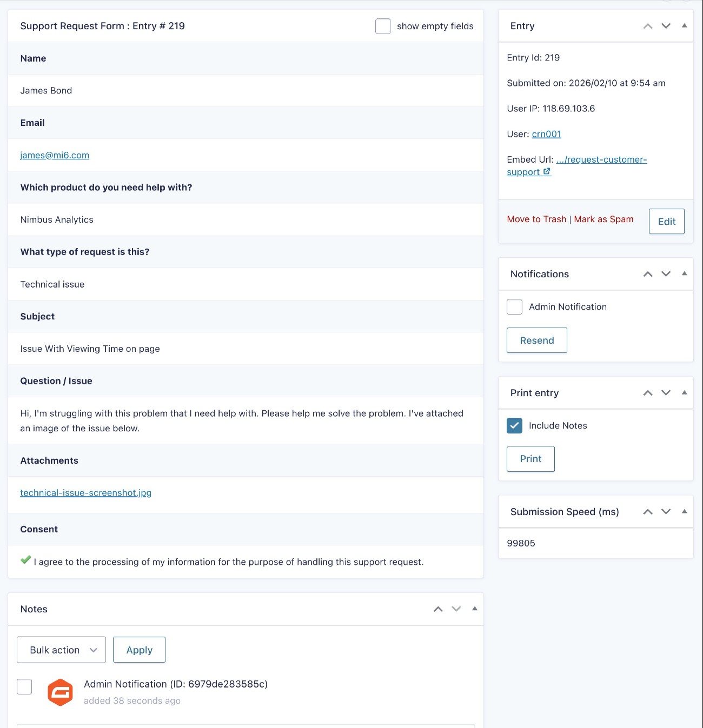This screenshot has width=703, height=728.
Task: Click the down chevron on Notes panel header
Action: [x=456, y=609]
